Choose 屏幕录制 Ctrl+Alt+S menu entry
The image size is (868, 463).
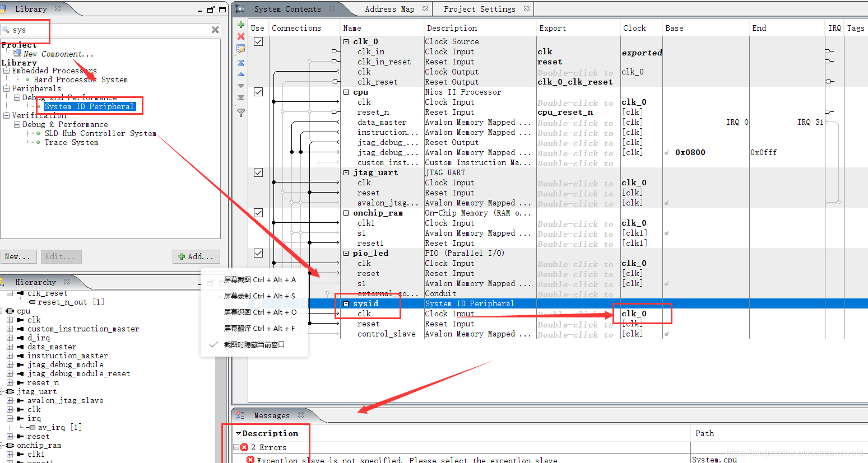259,296
